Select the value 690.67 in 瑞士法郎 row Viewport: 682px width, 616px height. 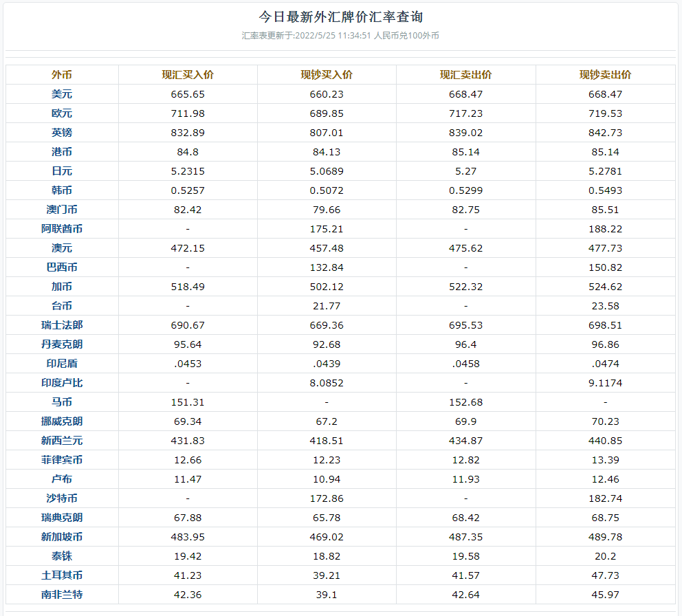pos(188,325)
